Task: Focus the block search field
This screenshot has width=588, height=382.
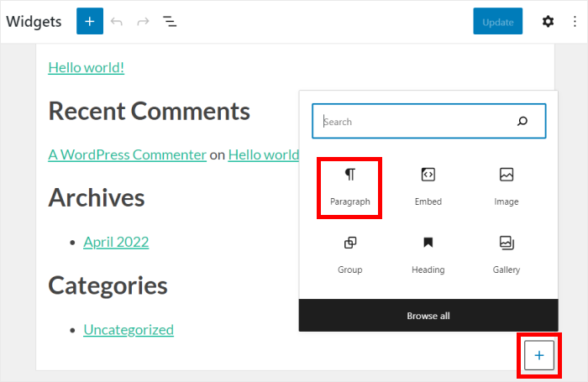Action: click(x=416, y=122)
